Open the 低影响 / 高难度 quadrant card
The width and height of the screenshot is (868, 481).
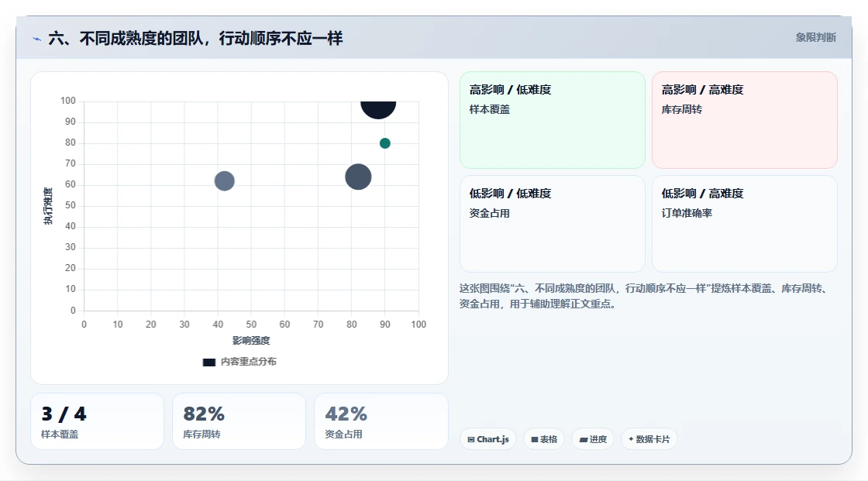(745, 224)
